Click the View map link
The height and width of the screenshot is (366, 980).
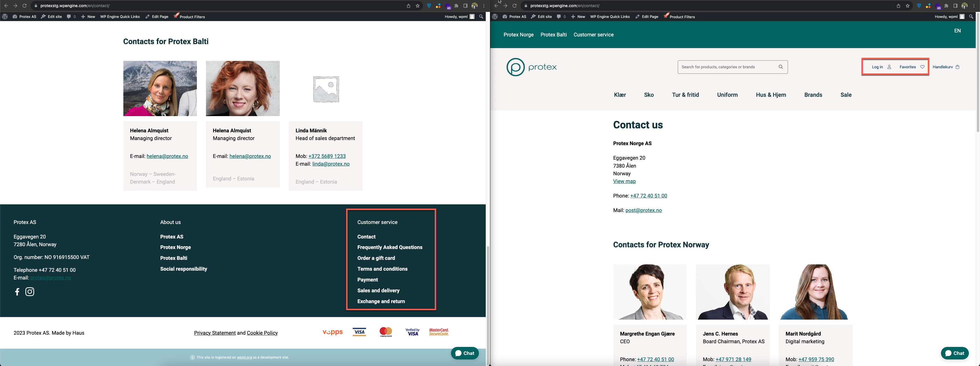[x=624, y=181]
